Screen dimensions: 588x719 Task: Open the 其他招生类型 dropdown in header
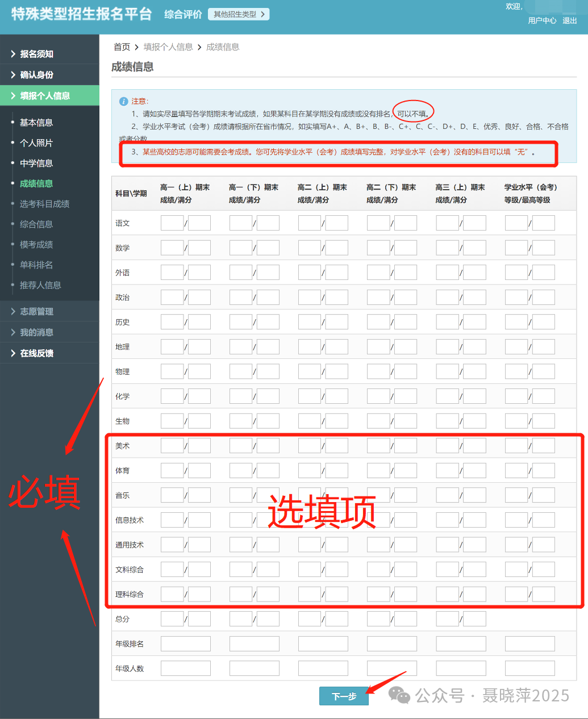pyautogui.click(x=239, y=14)
